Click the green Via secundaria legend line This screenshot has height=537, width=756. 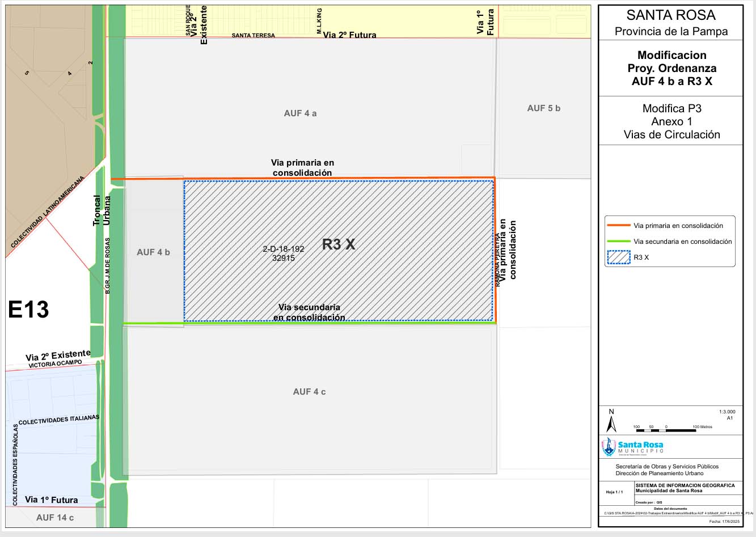619,242
